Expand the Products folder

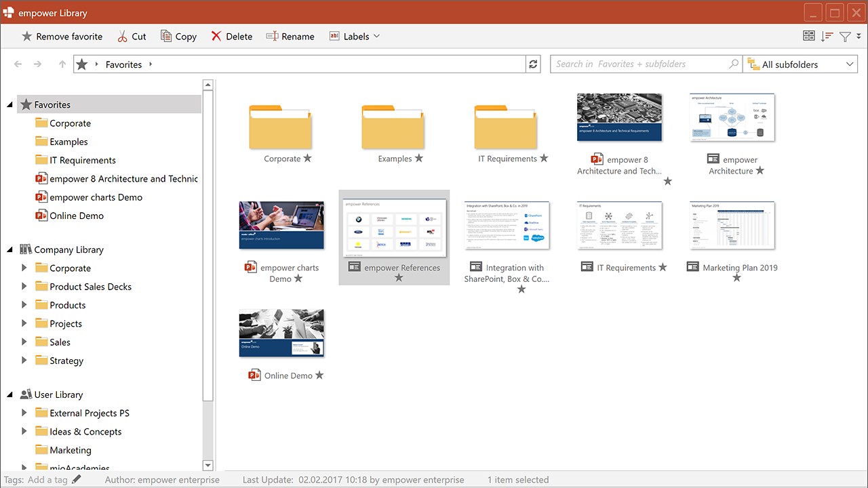point(24,305)
